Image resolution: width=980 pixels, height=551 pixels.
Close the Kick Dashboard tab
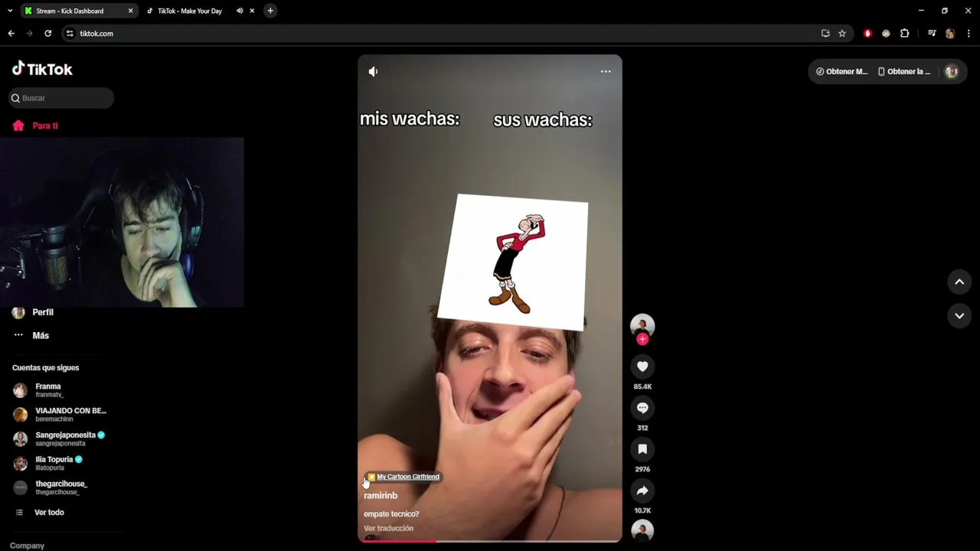pos(130,11)
